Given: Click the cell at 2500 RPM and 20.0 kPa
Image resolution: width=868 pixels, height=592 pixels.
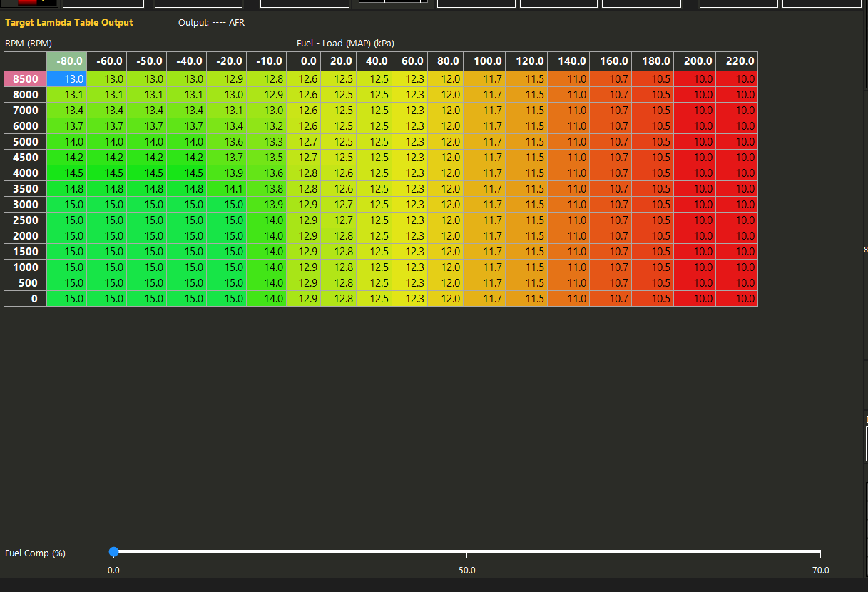Looking at the screenshot, I should 339,220.
